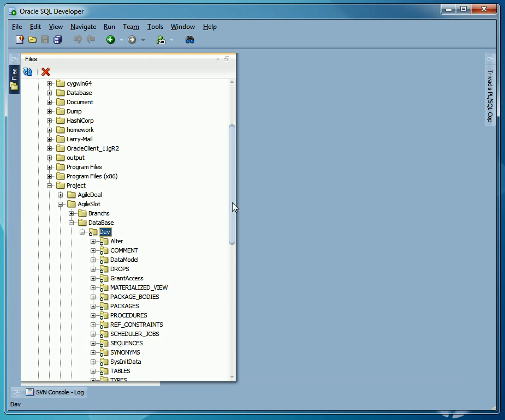Open the SQL Worksheet icon
Image resolution: width=505 pixels, height=420 pixels.
(x=161, y=40)
